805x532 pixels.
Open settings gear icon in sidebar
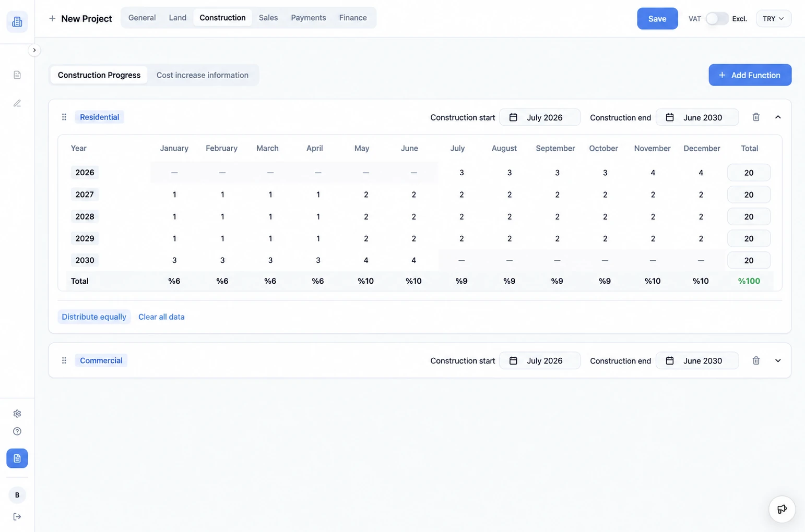17,414
